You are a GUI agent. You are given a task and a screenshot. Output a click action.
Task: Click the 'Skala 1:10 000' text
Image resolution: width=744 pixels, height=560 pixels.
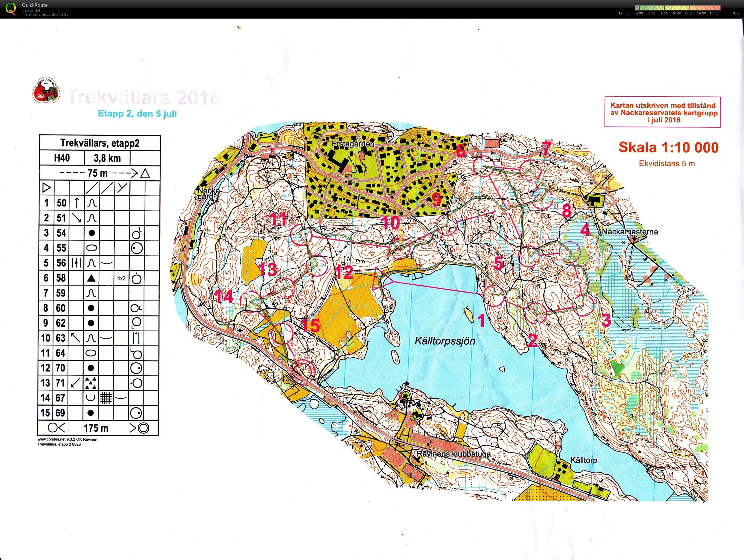click(669, 147)
